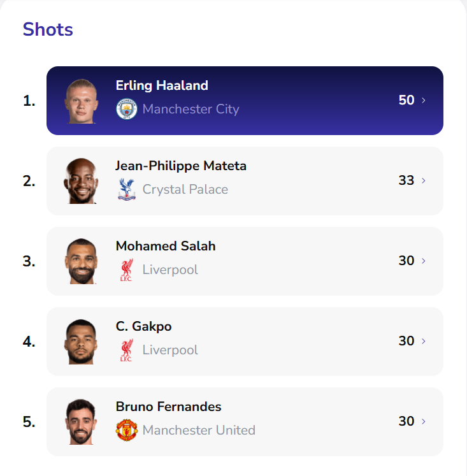The height and width of the screenshot is (476, 467).
Task: Click the Manchester City club badge
Action: point(127,109)
